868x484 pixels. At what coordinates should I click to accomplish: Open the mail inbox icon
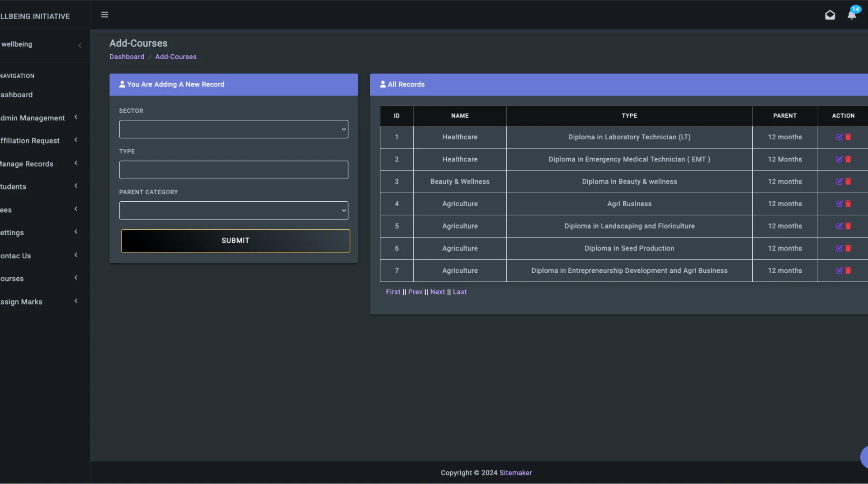coord(830,15)
